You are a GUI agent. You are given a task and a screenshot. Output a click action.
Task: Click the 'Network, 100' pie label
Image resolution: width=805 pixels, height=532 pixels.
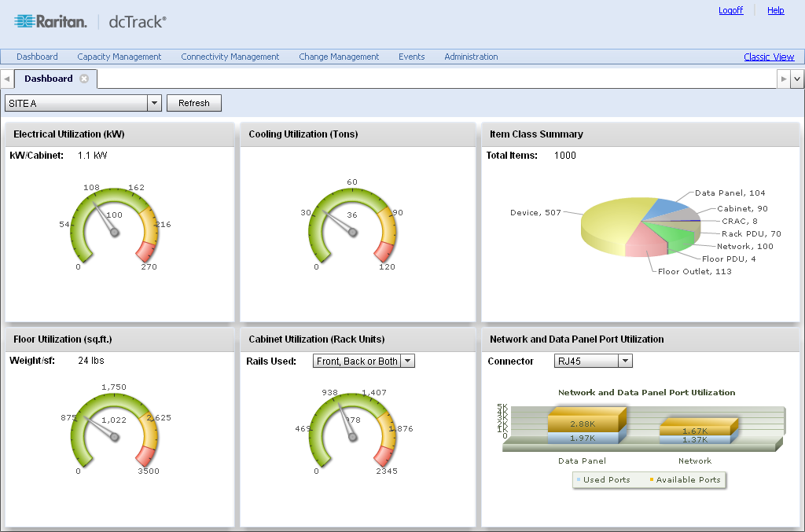(745, 246)
